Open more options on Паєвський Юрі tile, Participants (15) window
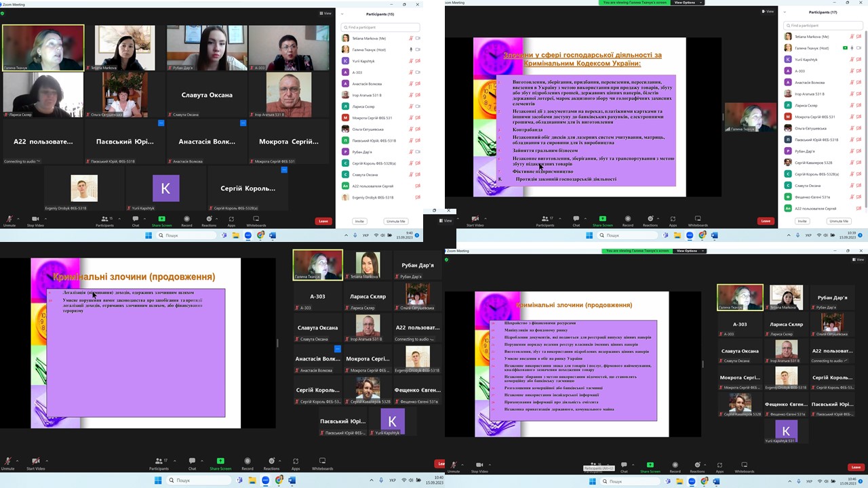 (161, 123)
